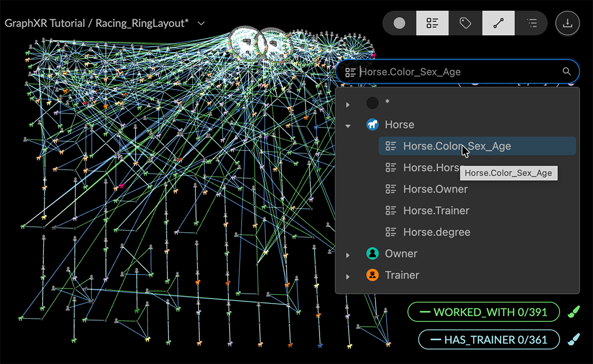Open the project name dropdown chevron

pyautogui.click(x=201, y=24)
